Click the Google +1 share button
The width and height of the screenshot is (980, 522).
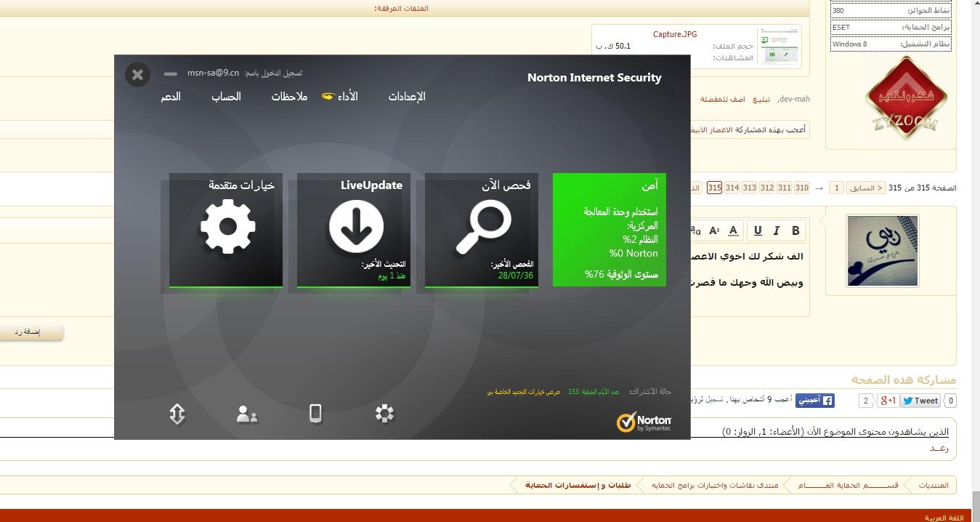(x=888, y=401)
